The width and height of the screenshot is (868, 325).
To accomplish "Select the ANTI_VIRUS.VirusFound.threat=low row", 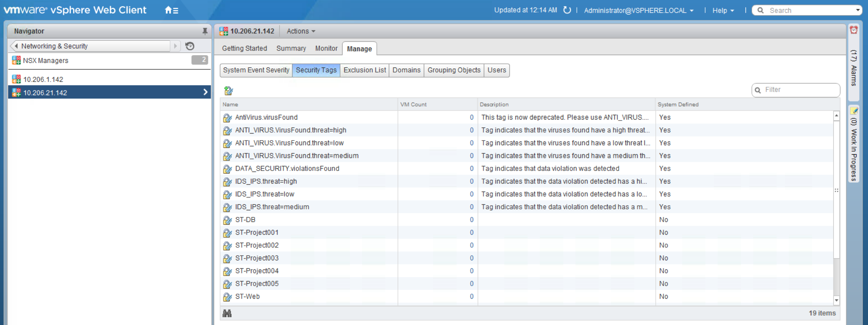I will click(x=527, y=143).
